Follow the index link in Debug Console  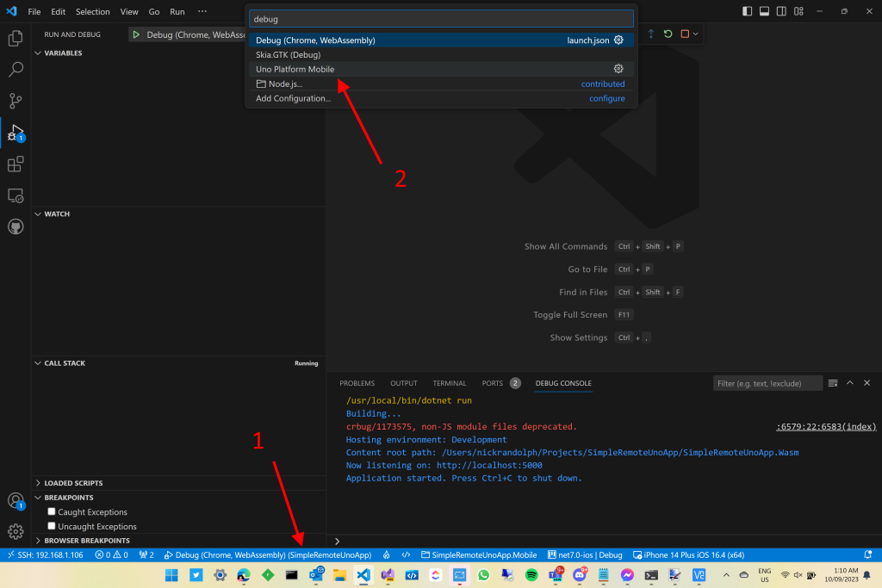tap(825, 424)
